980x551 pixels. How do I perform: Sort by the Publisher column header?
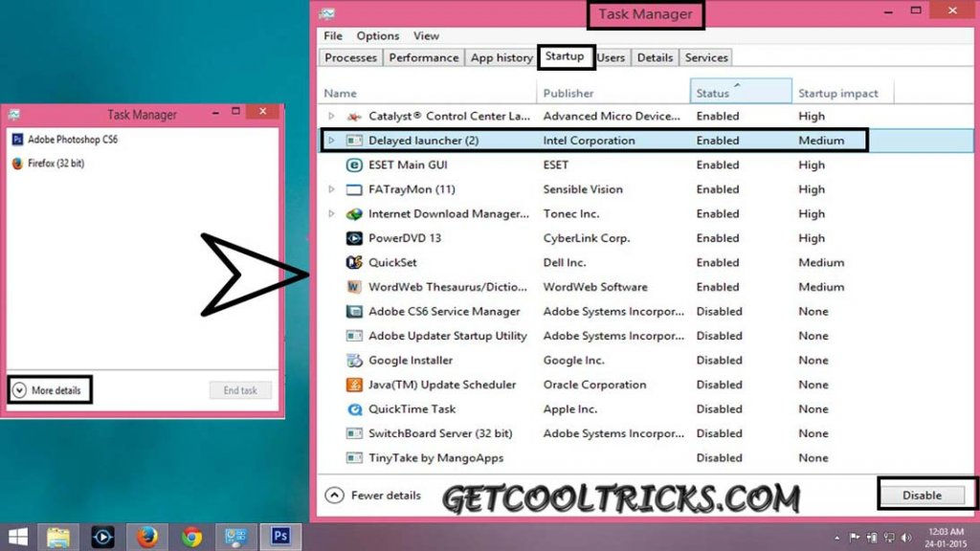coord(613,93)
